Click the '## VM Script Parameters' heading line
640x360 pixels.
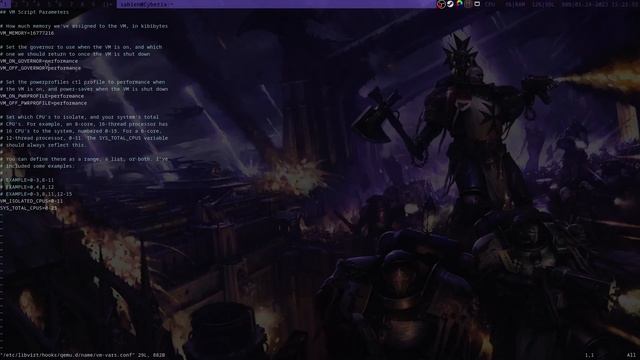34,12
